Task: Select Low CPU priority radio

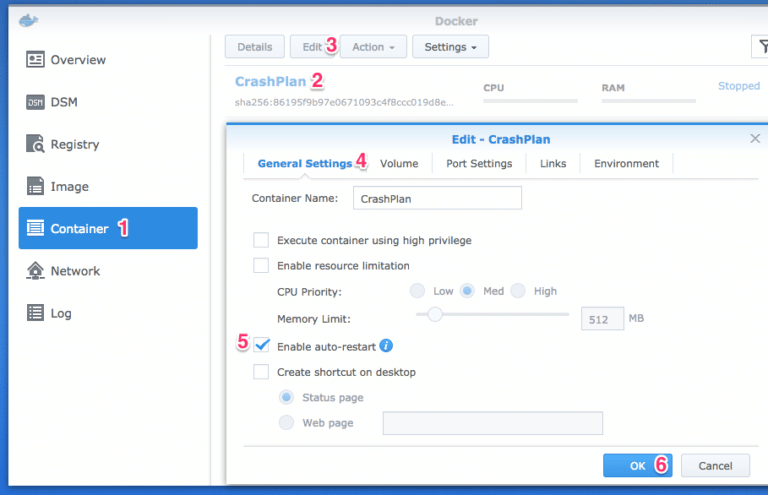Action: click(417, 291)
